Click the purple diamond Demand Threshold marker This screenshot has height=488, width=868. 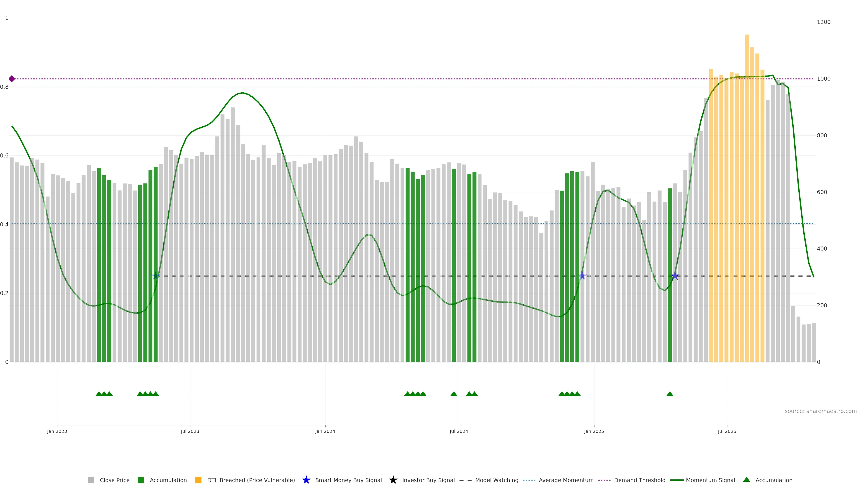click(x=12, y=79)
